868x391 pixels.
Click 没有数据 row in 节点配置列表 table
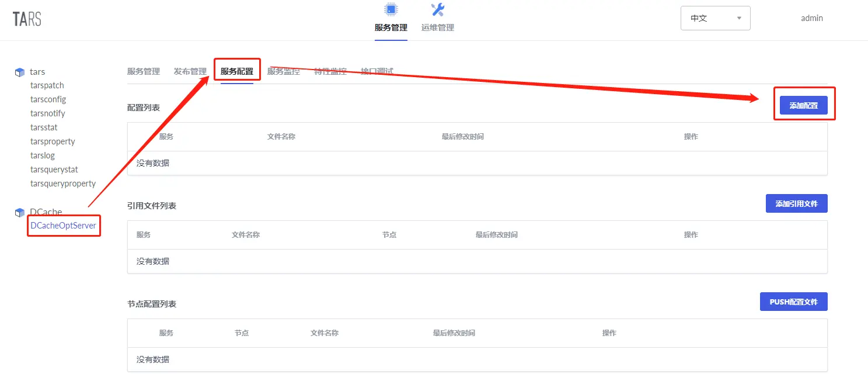tap(477, 359)
